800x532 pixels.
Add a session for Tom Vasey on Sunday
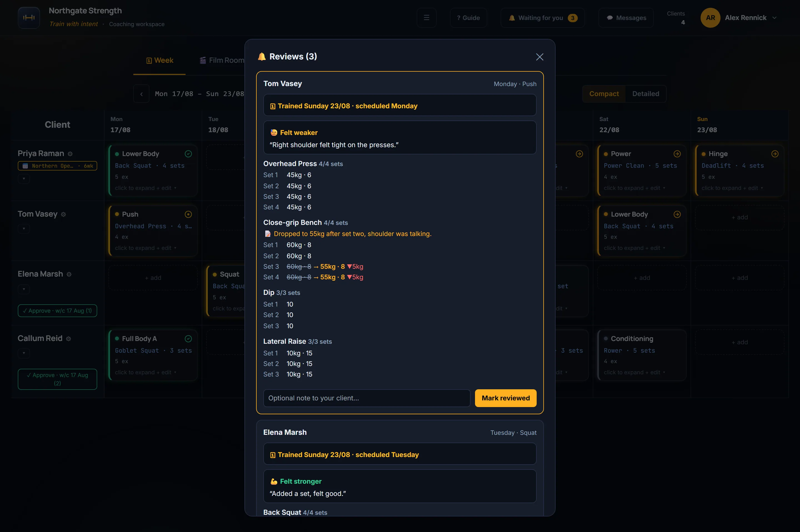point(740,217)
